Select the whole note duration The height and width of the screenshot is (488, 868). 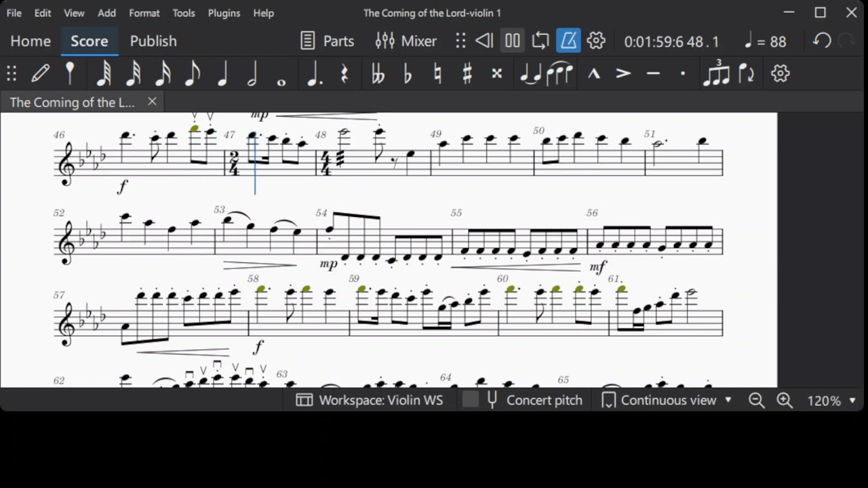pyautogui.click(x=281, y=81)
